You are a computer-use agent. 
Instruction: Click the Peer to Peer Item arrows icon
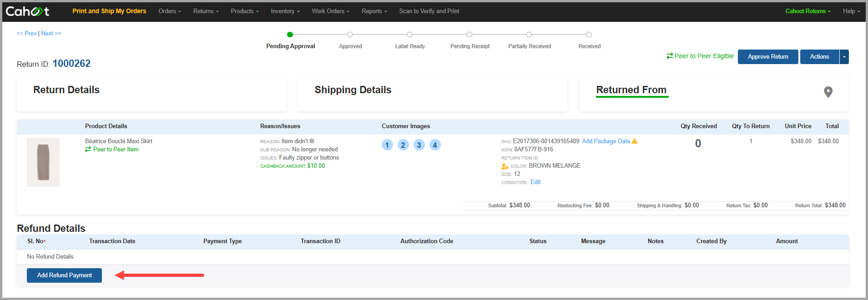coord(88,149)
